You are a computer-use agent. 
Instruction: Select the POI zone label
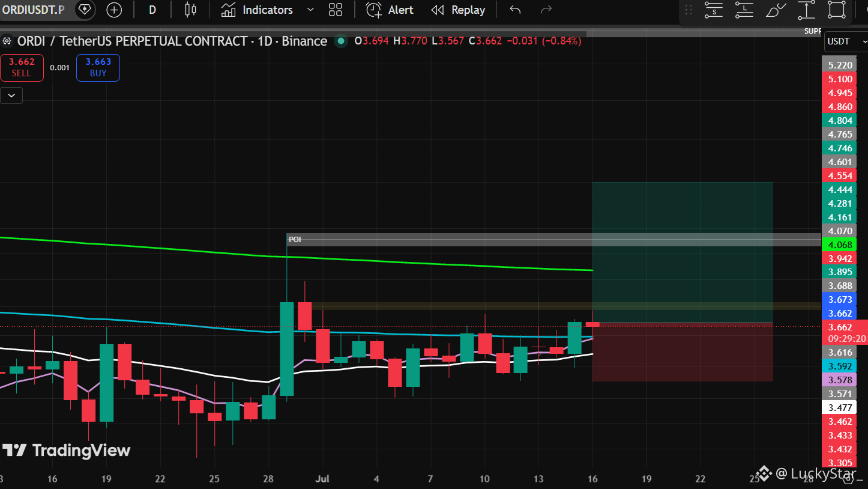click(295, 239)
